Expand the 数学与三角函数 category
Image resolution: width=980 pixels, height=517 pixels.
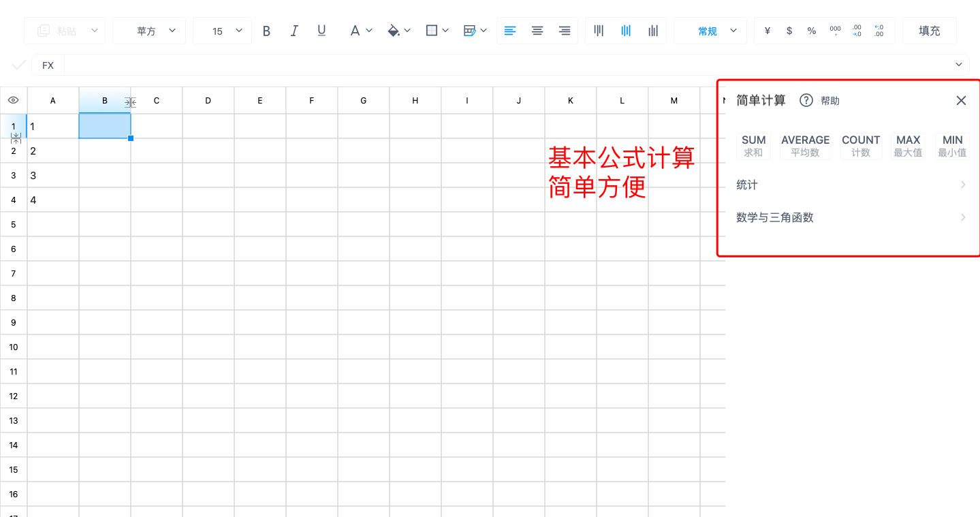click(x=851, y=217)
